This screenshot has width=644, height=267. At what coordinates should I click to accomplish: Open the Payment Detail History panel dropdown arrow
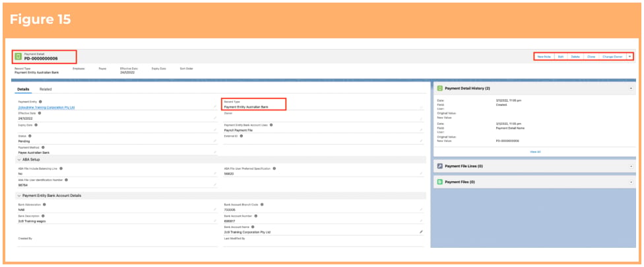(631, 89)
